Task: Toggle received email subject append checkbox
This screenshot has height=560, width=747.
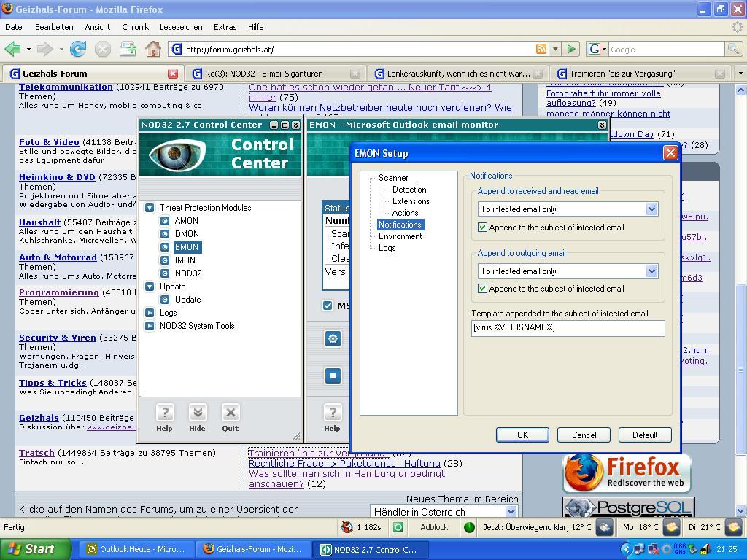Action: pyautogui.click(x=483, y=227)
